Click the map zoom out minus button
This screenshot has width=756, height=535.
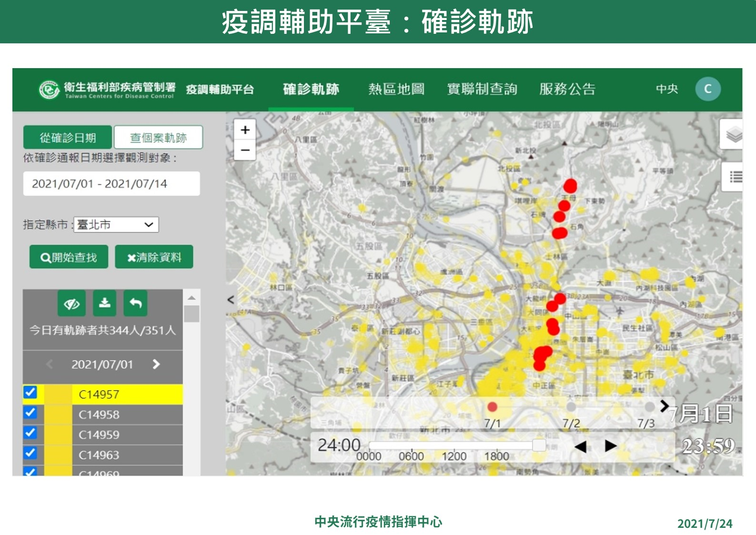point(245,150)
